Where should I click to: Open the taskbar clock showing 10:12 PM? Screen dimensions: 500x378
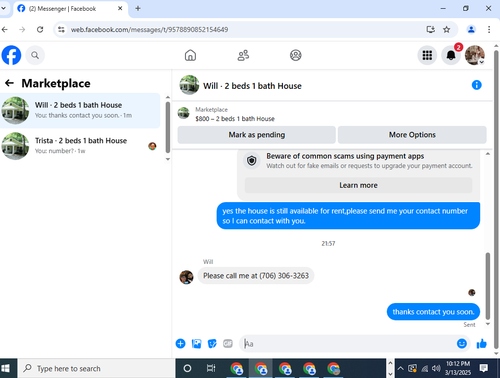point(458,368)
